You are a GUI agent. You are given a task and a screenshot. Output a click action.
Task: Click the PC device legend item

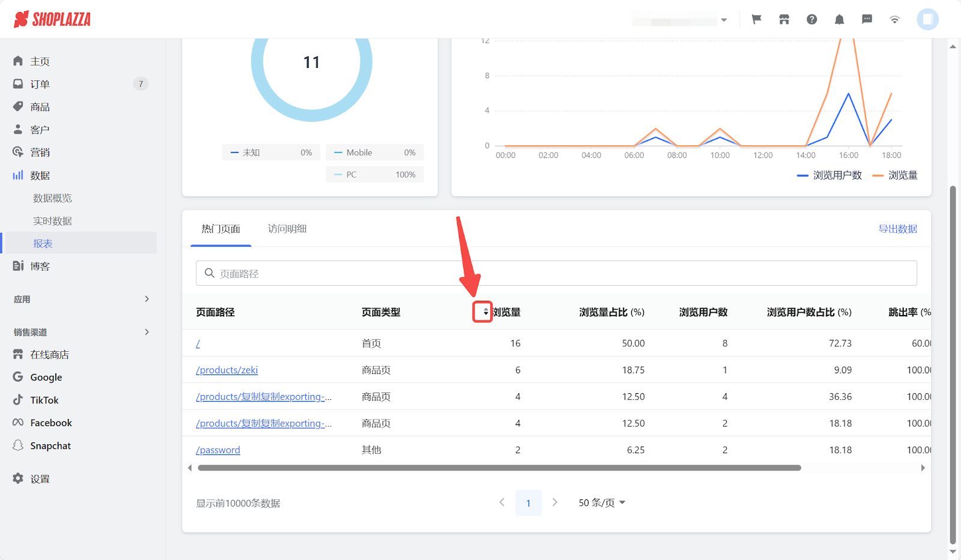pos(375,175)
